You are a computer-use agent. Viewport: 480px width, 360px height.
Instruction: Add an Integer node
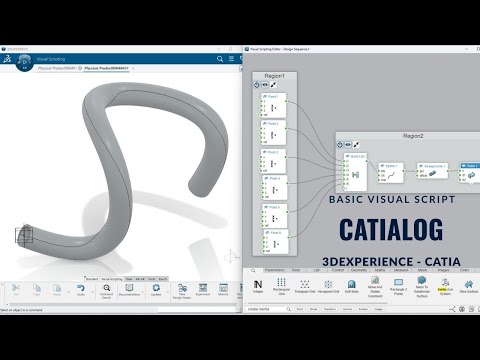pyautogui.click(x=258, y=284)
